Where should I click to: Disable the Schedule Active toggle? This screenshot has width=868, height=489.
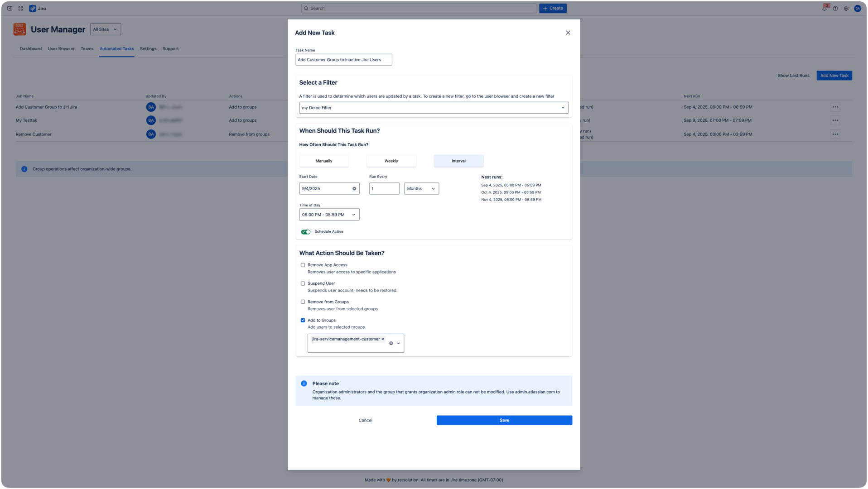(306, 231)
